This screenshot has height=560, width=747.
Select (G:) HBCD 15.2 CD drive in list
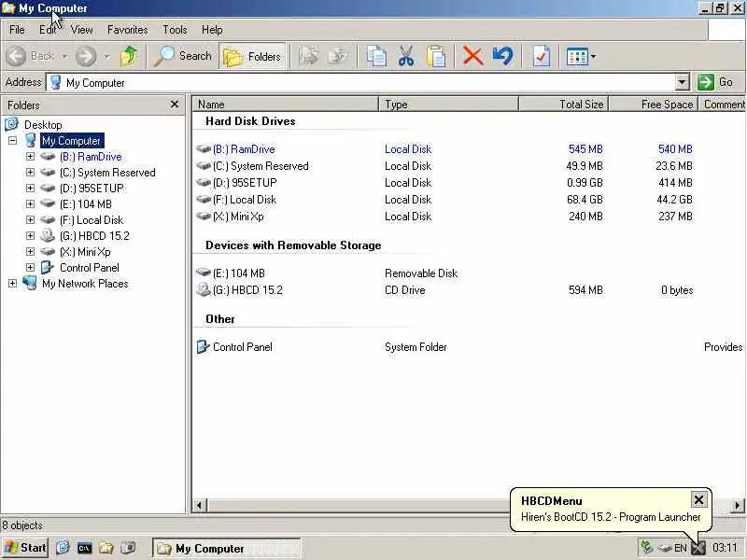247,290
